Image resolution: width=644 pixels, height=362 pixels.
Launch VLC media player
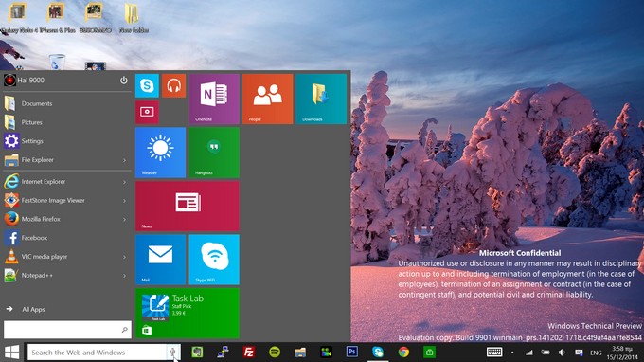[x=67, y=257]
